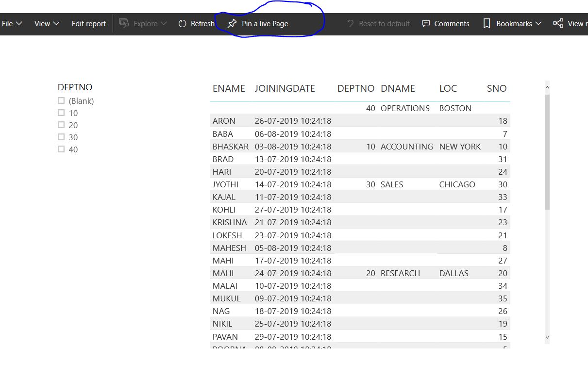Open the Explore dropdown chevron
Viewport: 588px width, 380px height.
164,23
